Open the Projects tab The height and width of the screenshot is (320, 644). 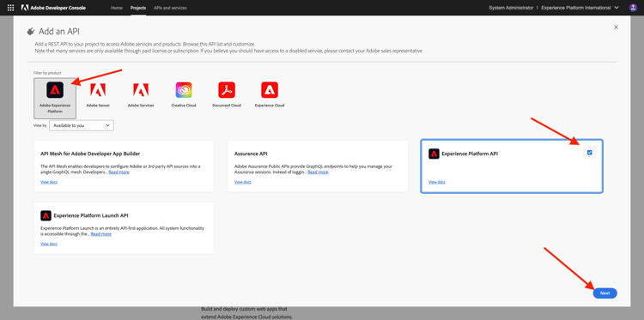(x=138, y=8)
